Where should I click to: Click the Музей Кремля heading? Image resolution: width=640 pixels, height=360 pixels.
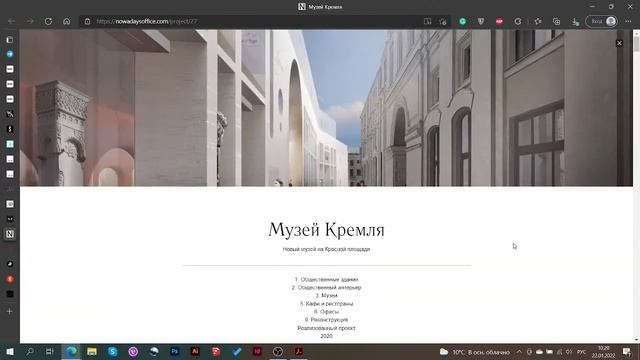point(327,229)
